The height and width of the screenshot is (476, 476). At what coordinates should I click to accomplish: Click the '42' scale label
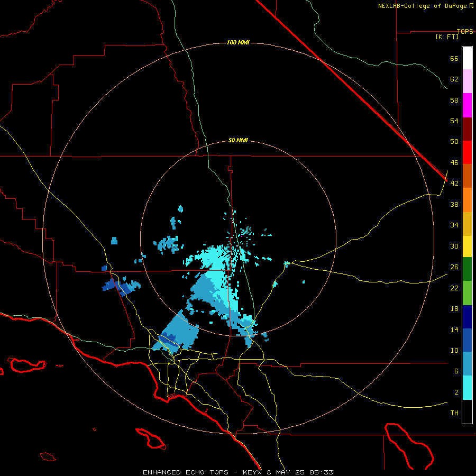point(454,184)
